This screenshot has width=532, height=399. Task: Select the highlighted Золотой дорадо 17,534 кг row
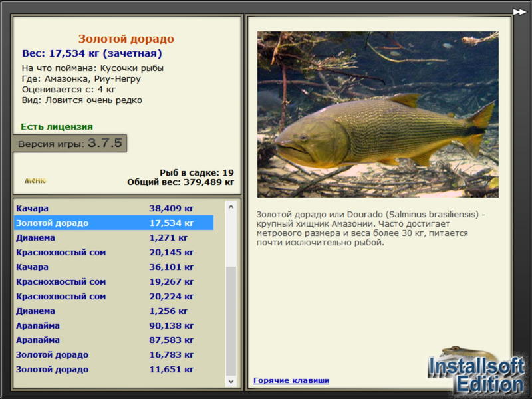[x=114, y=223]
